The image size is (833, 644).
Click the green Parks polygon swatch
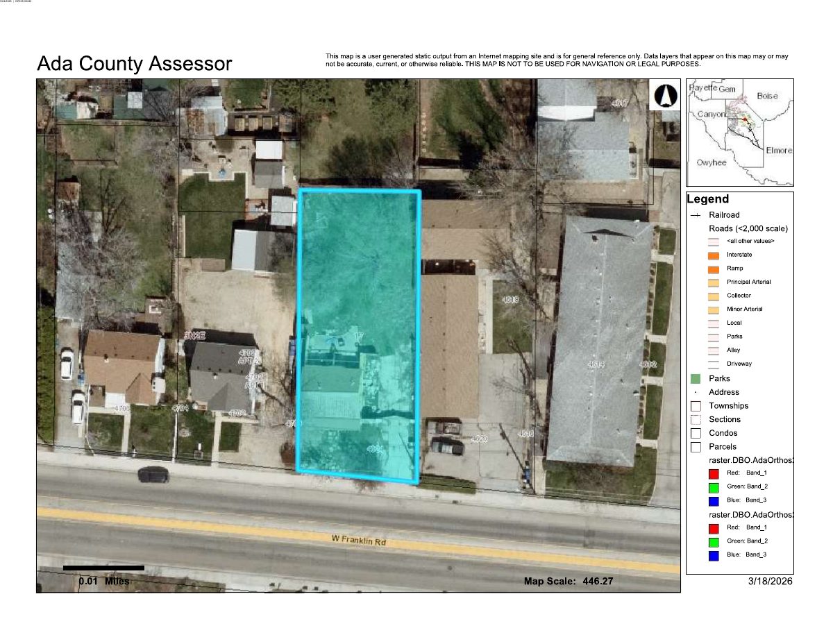(696, 379)
